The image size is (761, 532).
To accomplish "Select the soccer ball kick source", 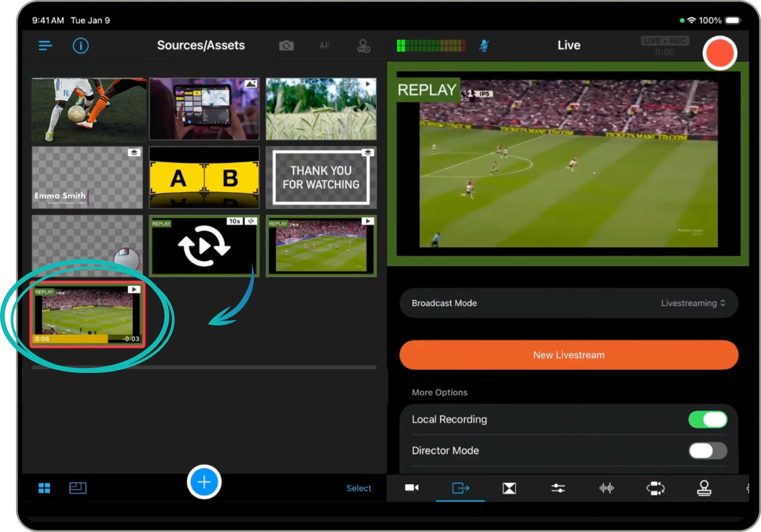I will click(x=89, y=110).
